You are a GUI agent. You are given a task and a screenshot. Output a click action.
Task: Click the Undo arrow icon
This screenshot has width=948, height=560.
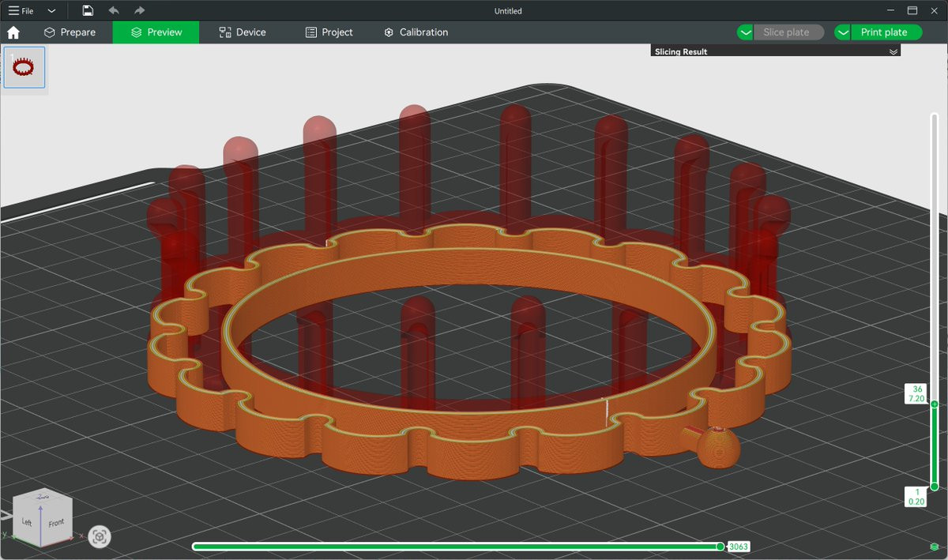114,11
